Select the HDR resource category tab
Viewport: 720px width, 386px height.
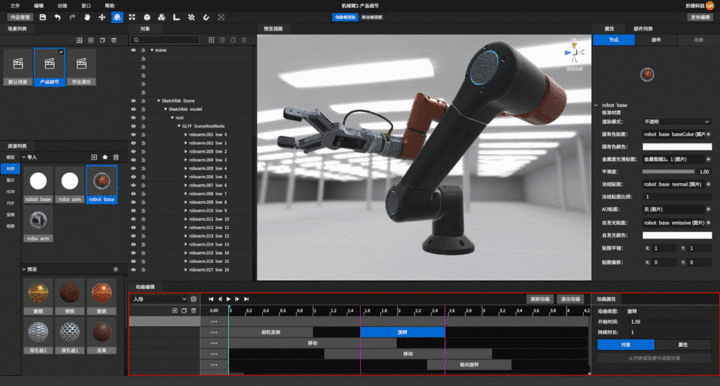click(11, 191)
